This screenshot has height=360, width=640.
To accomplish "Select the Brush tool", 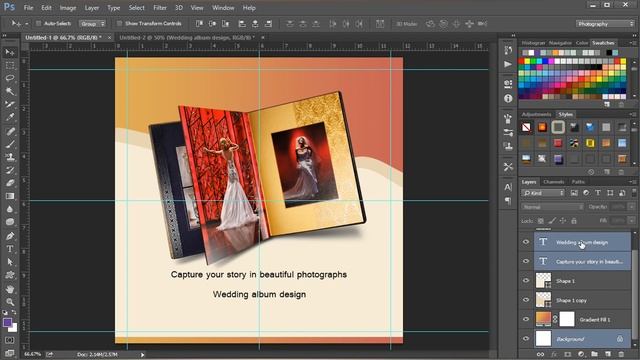I will click(x=10, y=144).
